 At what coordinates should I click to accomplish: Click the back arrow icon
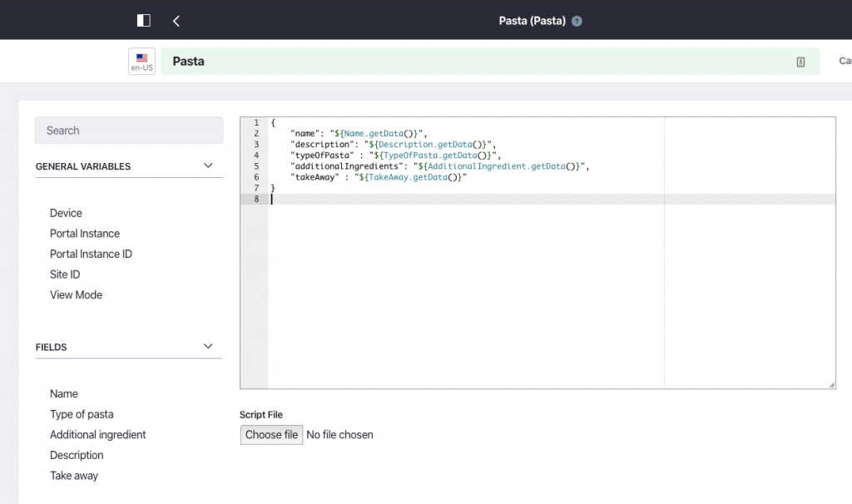pyautogui.click(x=176, y=21)
